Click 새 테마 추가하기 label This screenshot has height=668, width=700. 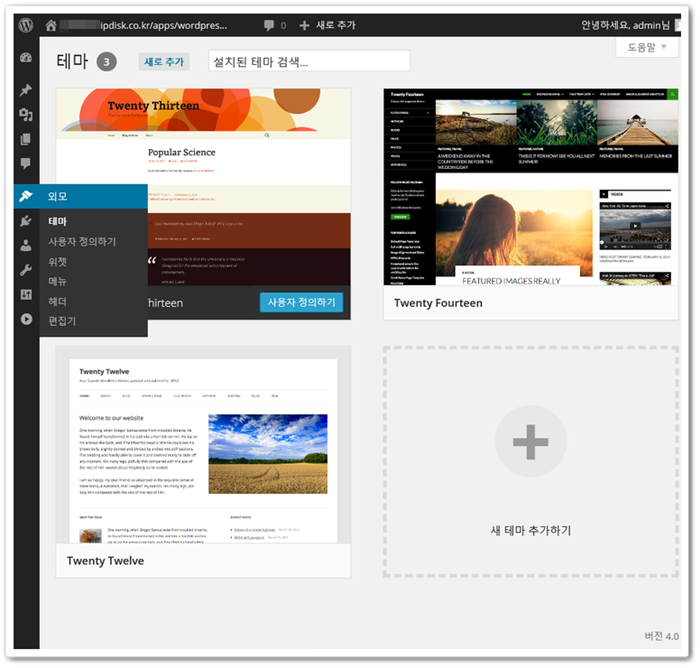click(531, 530)
